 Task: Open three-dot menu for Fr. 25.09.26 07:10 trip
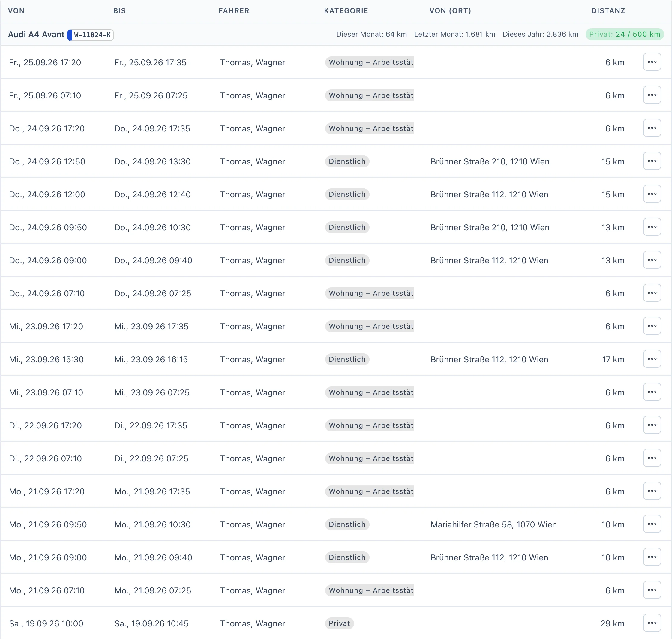tap(652, 95)
